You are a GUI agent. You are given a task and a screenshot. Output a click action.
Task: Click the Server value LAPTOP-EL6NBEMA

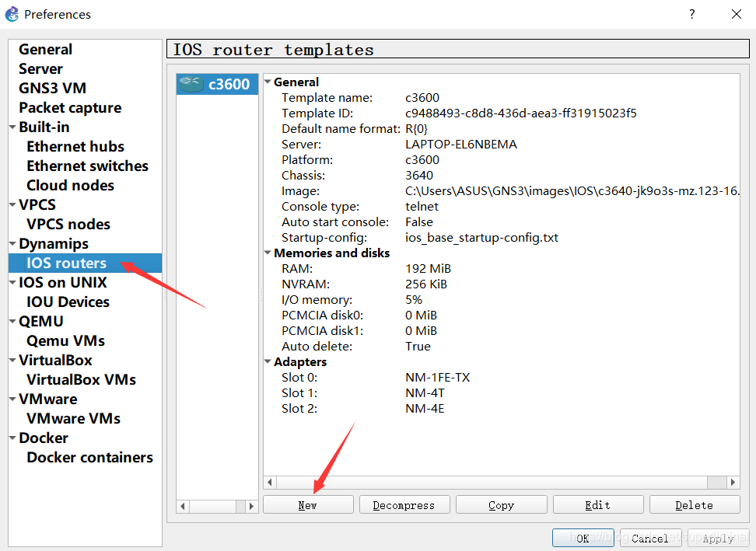coord(461,144)
